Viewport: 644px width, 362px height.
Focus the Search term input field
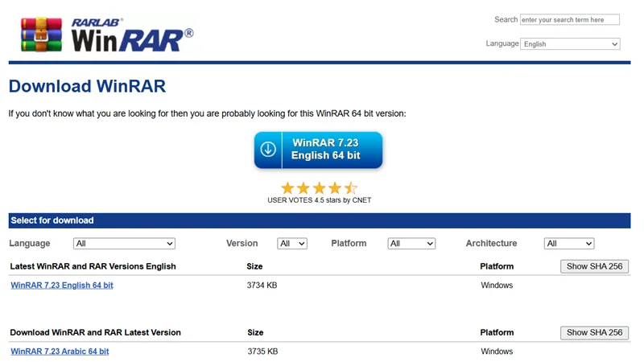pos(570,19)
